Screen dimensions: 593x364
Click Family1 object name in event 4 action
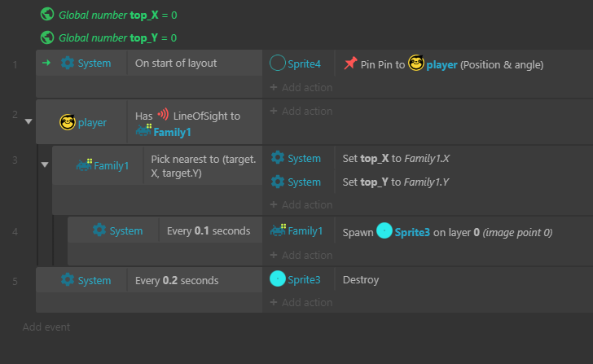click(x=305, y=231)
